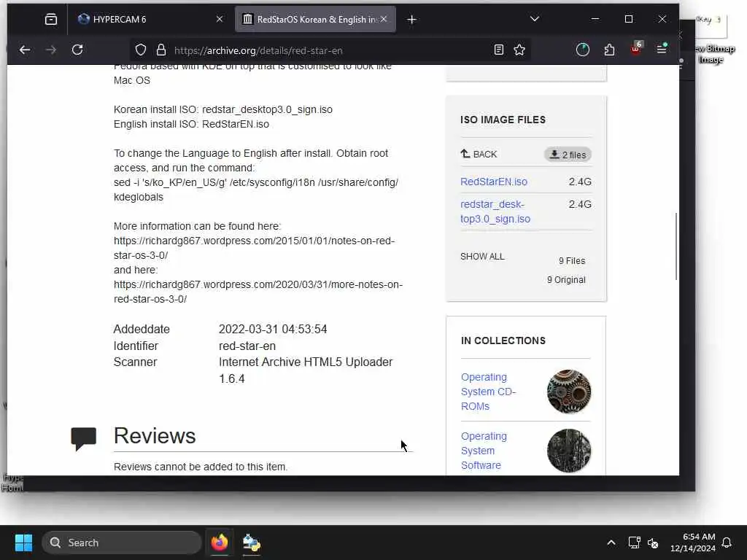The width and height of the screenshot is (747, 560).
Task: Click the display network tray icon
Action: pos(634,542)
